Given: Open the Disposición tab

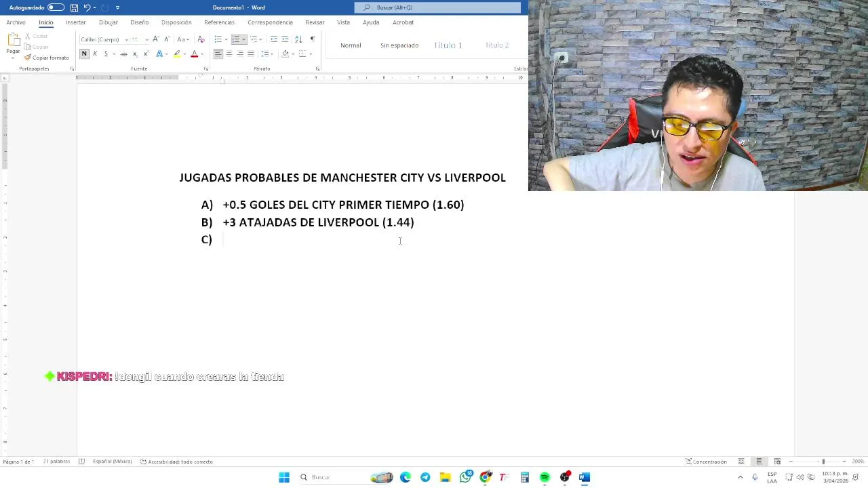Looking at the screenshot, I should tap(176, 22).
